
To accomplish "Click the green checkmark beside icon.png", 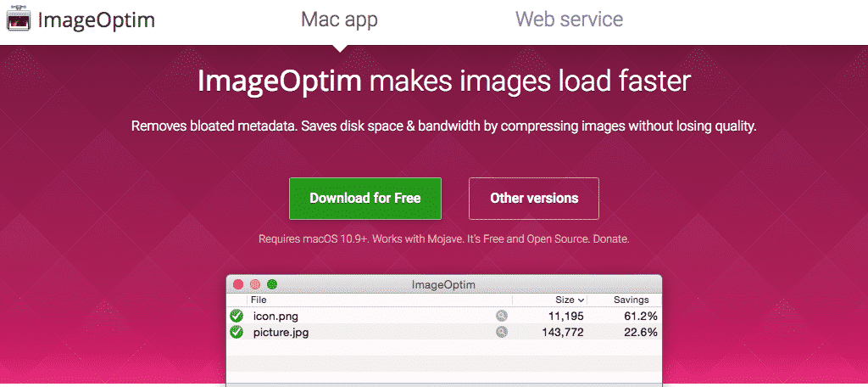I will click(236, 316).
